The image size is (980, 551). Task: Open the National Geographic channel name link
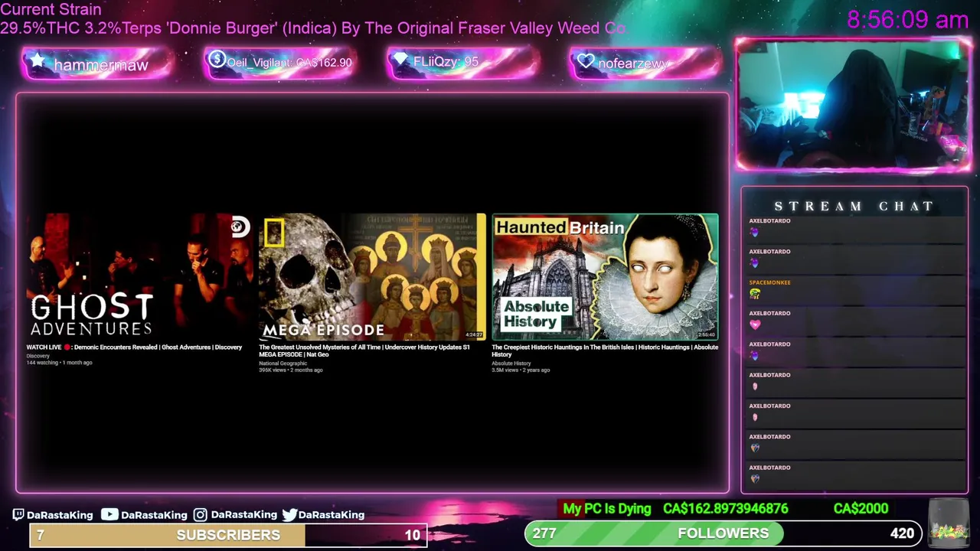pyautogui.click(x=283, y=364)
